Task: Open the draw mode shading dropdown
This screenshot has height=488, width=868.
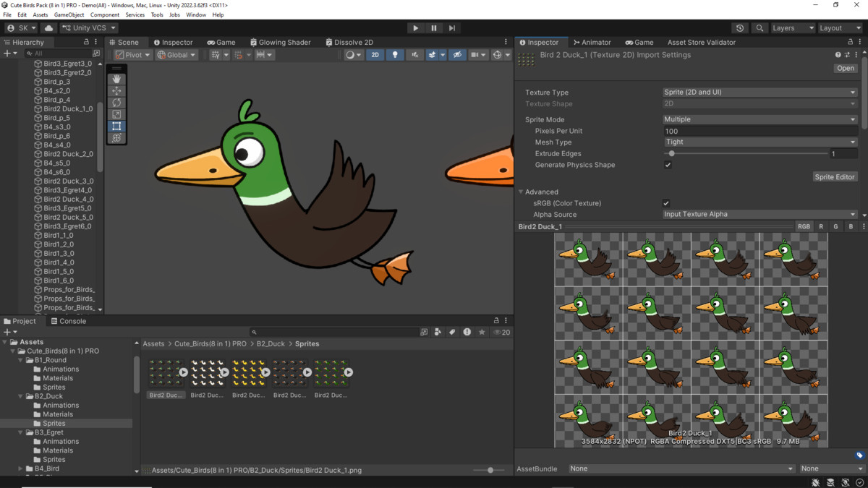Action: 354,55
